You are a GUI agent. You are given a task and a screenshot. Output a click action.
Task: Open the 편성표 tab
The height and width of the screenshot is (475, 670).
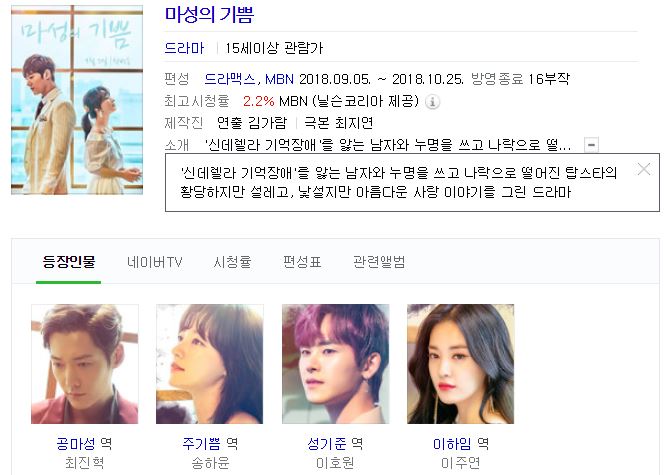[302, 261]
